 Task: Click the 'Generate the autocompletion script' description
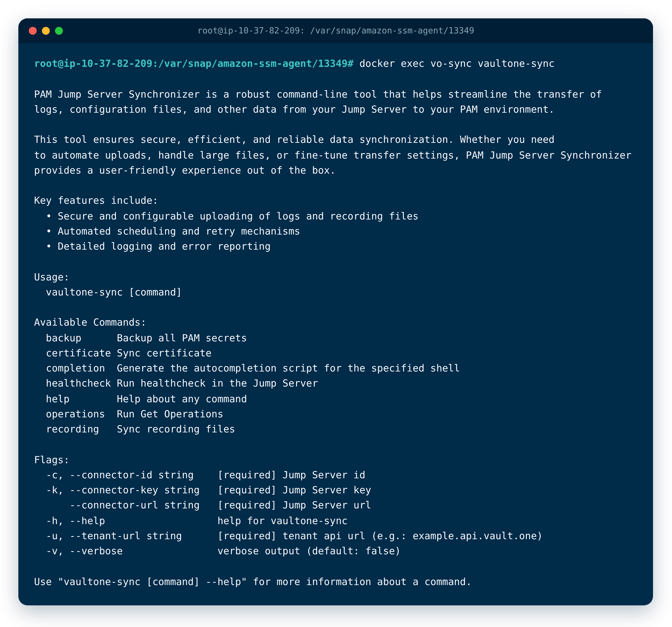point(288,368)
